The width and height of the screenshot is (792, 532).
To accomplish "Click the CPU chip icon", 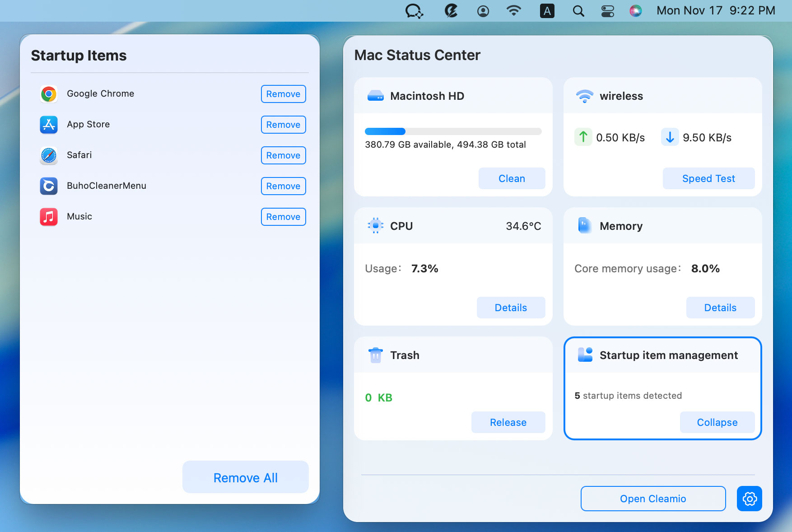I will tap(375, 226).
